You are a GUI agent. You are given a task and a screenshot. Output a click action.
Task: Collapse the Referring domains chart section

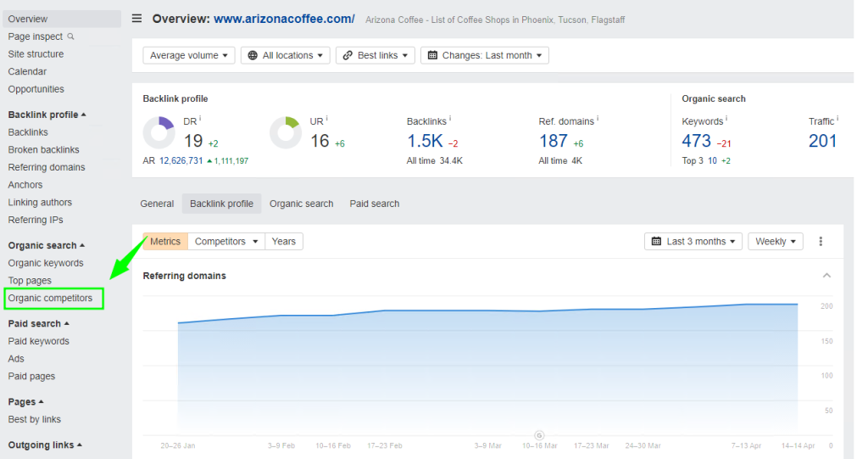[826, 276]
